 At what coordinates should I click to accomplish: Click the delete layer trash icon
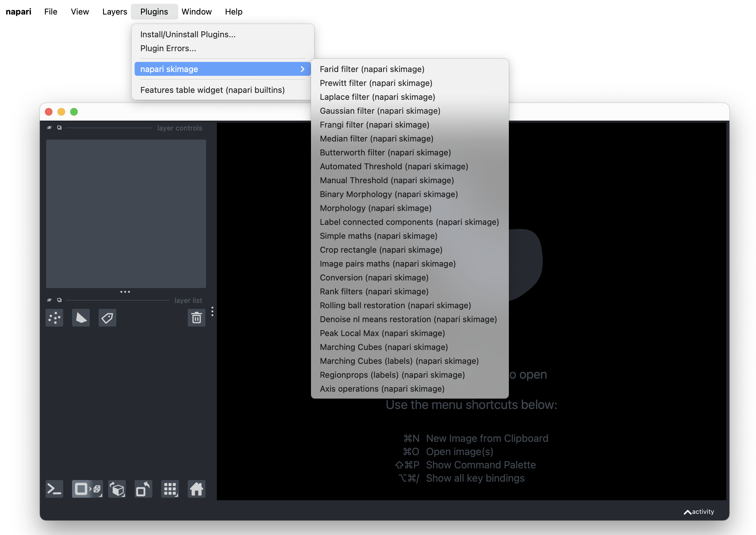tap(196, 318)
